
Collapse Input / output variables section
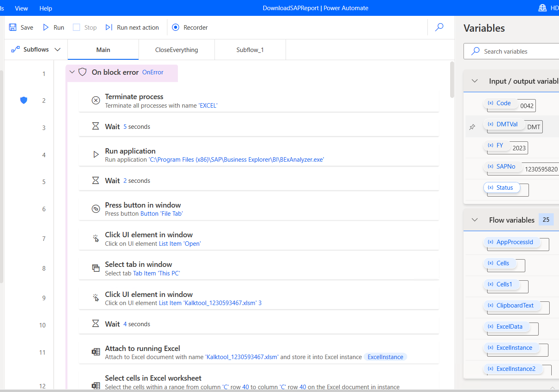(474, 81)
